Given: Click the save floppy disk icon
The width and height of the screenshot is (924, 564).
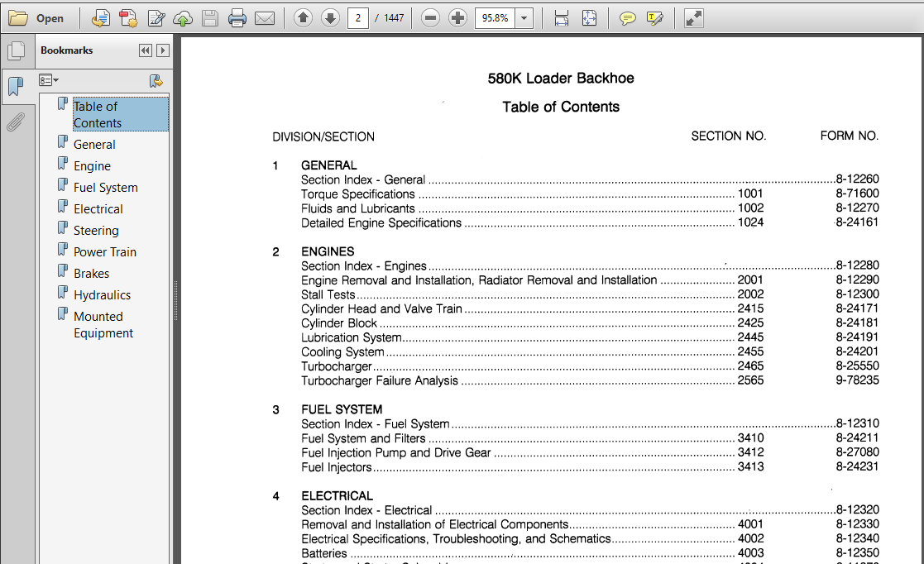Looking at the screenshot, I should (210, 18).
